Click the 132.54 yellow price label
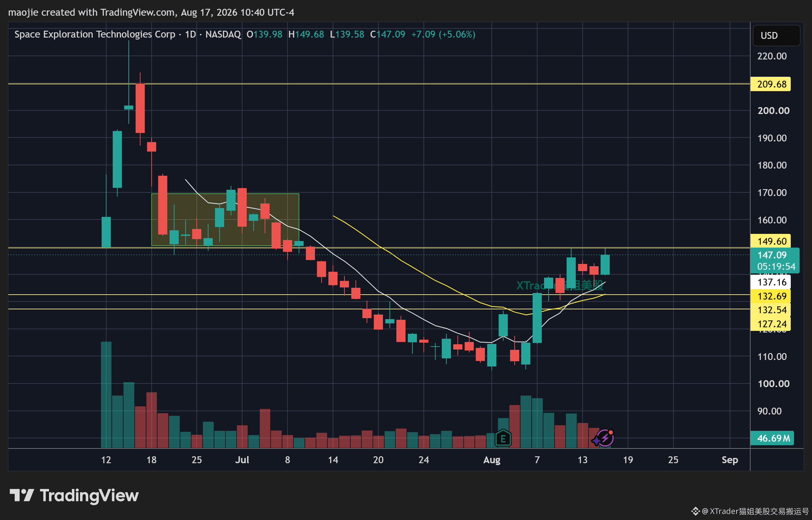Screen dimensions: 812x520 click(771, 310)
